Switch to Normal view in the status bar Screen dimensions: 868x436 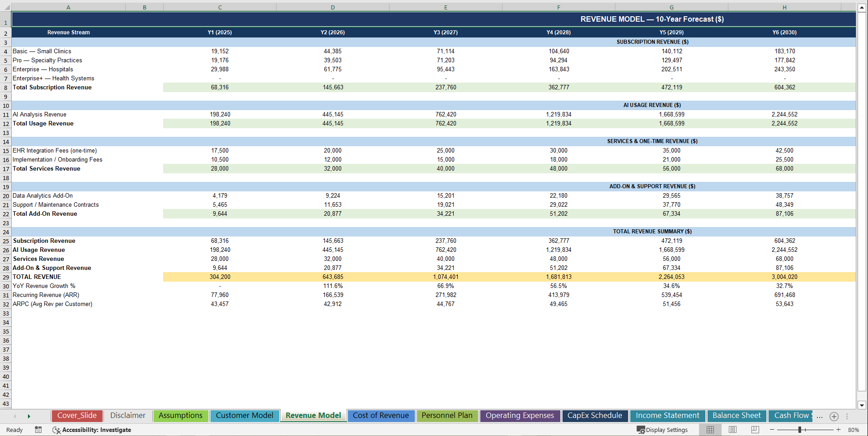tap(710, 430)
